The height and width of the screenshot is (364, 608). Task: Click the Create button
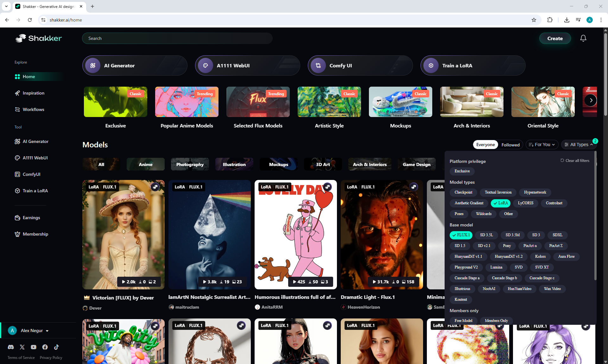point(555,38)
